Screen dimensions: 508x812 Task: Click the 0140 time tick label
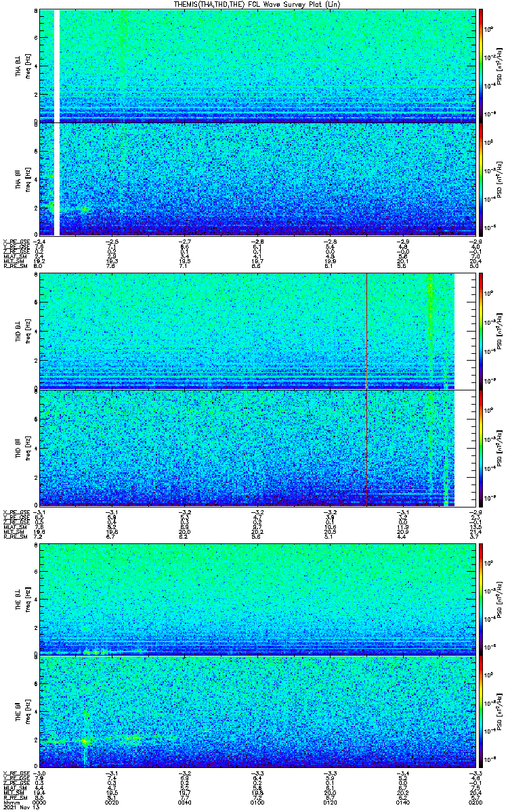click(x=402, y=803)
